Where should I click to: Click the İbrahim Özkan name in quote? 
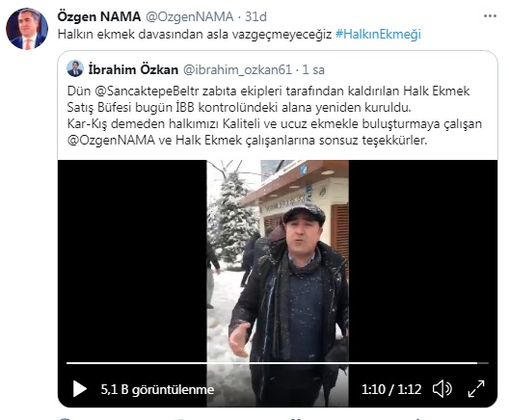[x=133, y=69]
